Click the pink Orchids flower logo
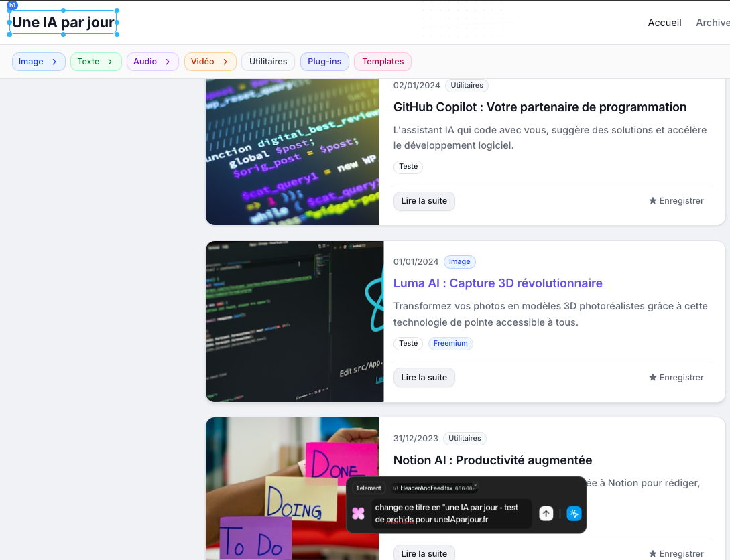730x560 pixels. coord(359,513)
